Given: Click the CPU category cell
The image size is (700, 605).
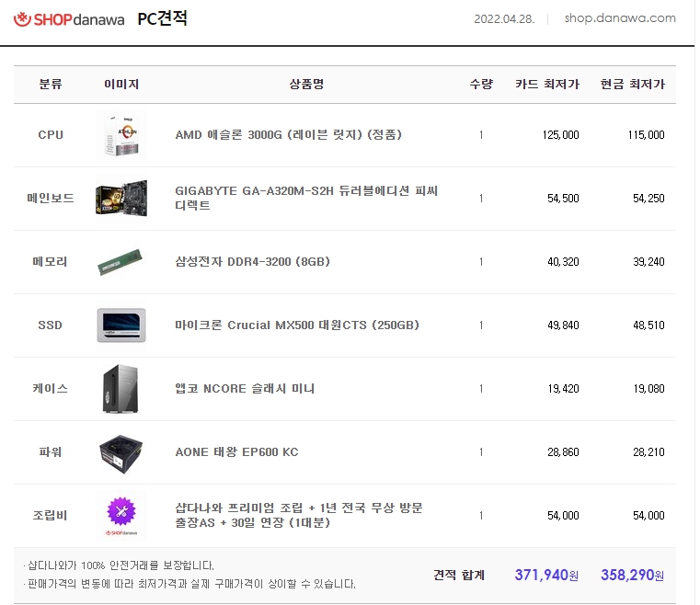Looking at the screenshot, I should click(x=51, y=135).
